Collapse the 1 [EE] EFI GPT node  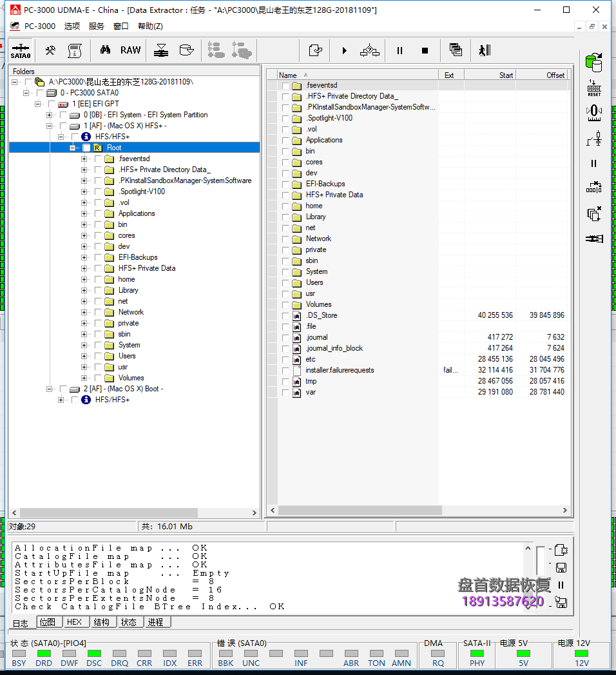pos(37,104)
